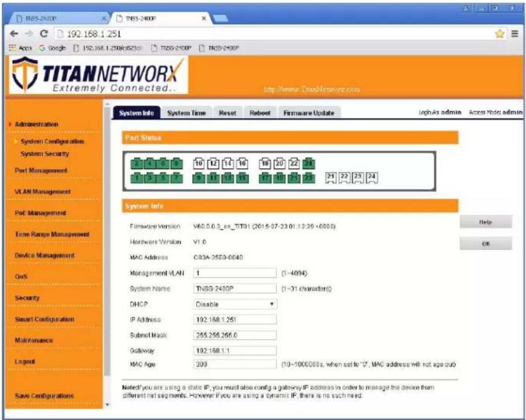Switch to the System Info tab
This screenshot has width=526, height=420.
[x=136, y=113]
